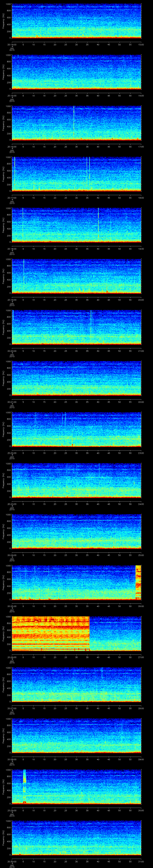Click the vertical spike near 29 seconds in the 20:16:00 spectrogram
Screen dimensions: 153x868
coord(74,123)
